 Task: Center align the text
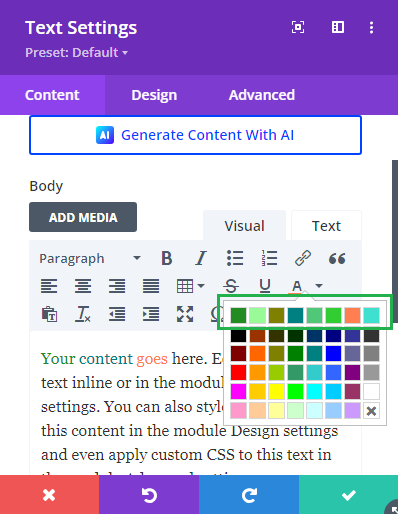click(83, 286)
